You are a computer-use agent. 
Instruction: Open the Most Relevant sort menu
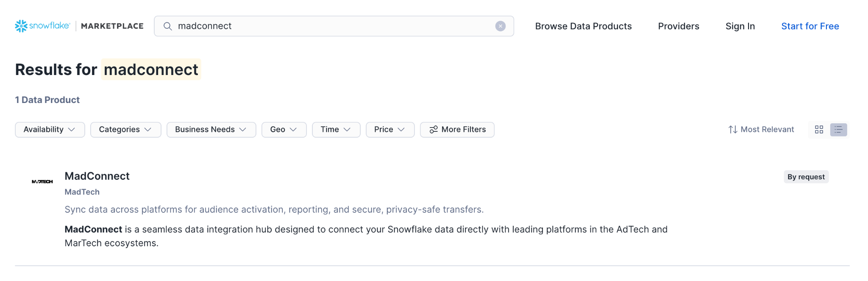click(x=761, y=130)
